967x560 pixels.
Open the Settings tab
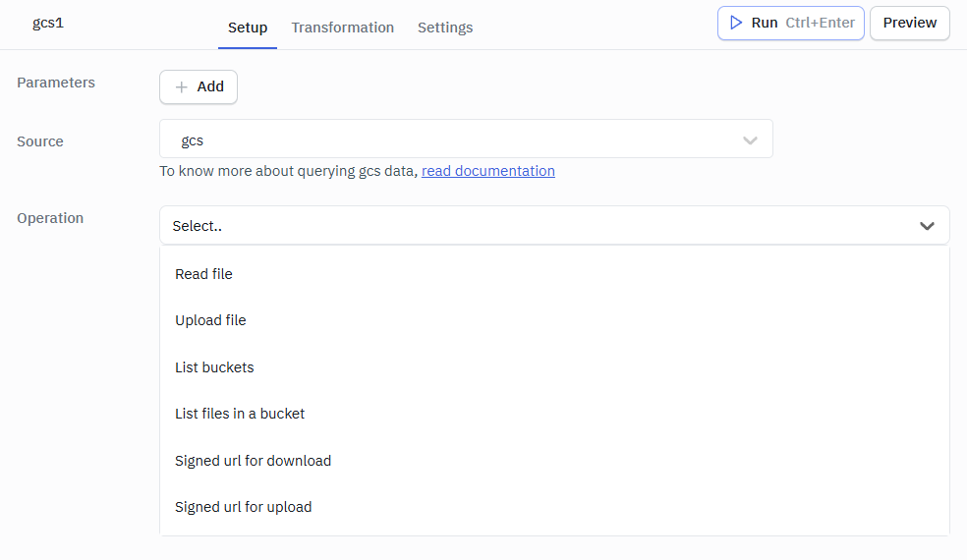(444, 28)
